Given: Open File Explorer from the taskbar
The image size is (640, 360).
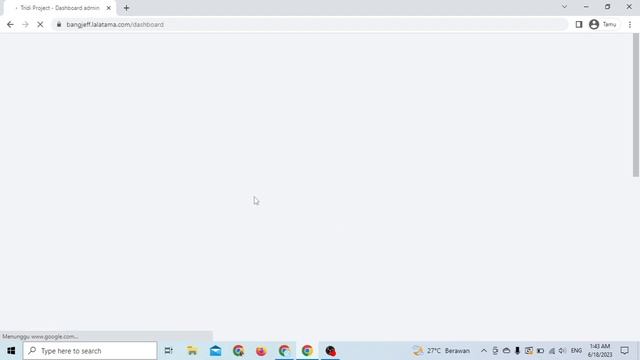Looking at the screenshot, I should tap(192, 351).
